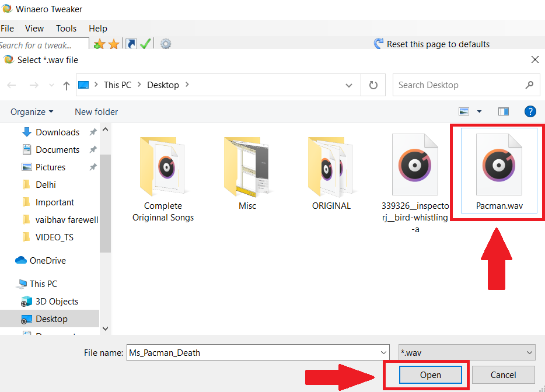Click the navigation pane scrollbar thumb
This screenshot has height=392, width=545.
(x=105, y=204)
